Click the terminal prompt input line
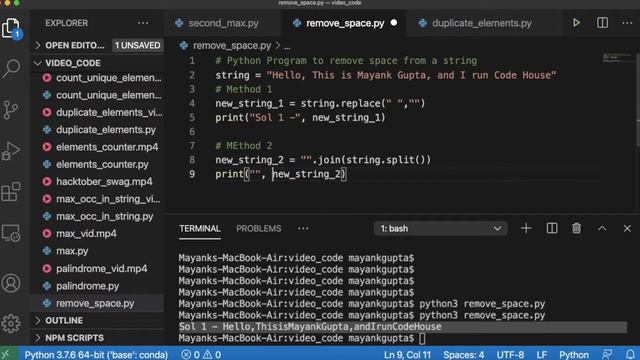Screen dimensions: 640x360 (302, 338)
